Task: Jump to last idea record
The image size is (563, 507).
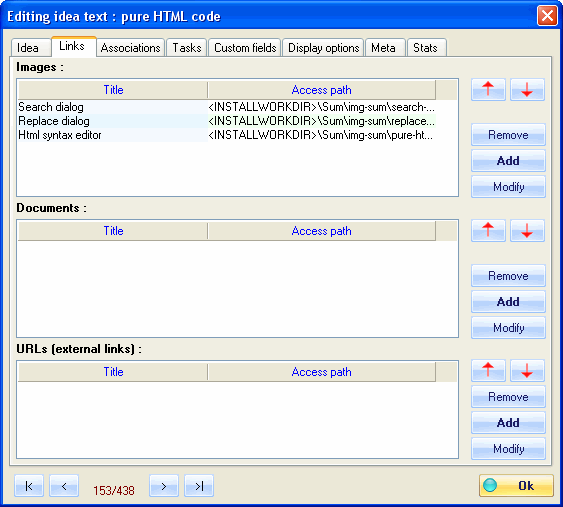Action: pyautogui.click(x=199, y=486)
